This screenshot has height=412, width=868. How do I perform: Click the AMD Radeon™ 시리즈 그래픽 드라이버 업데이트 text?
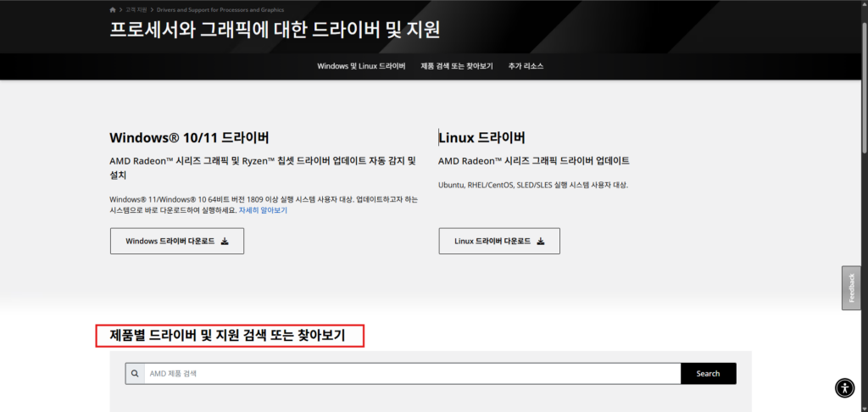(x=534, y=161)
